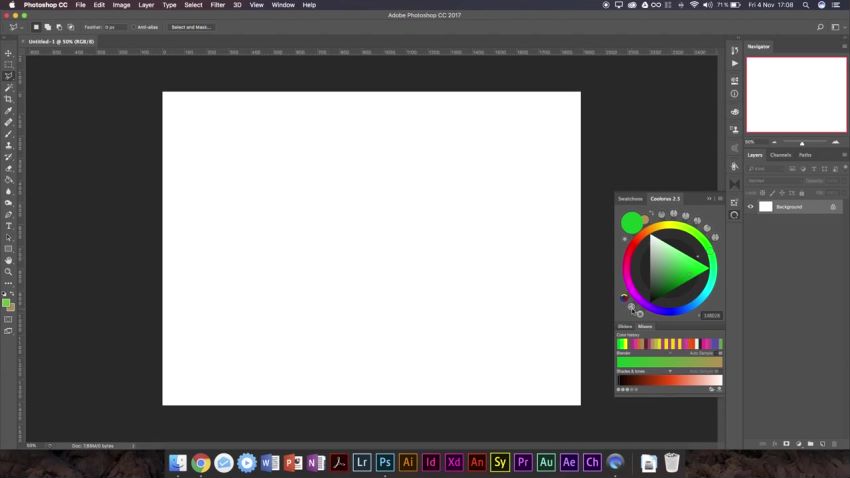Activate the Zoom tool in toolbar
Viewport: 850px width, 478px height.
click(9, 271)
